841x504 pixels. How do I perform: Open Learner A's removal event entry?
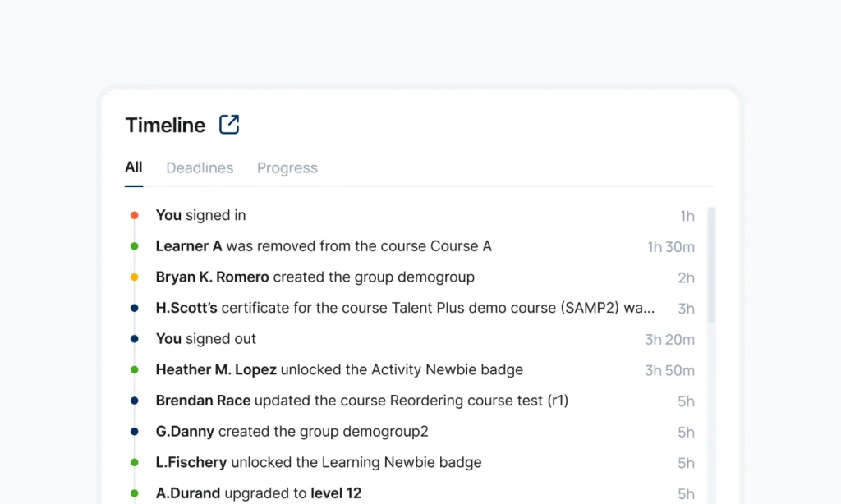[324, 246]
